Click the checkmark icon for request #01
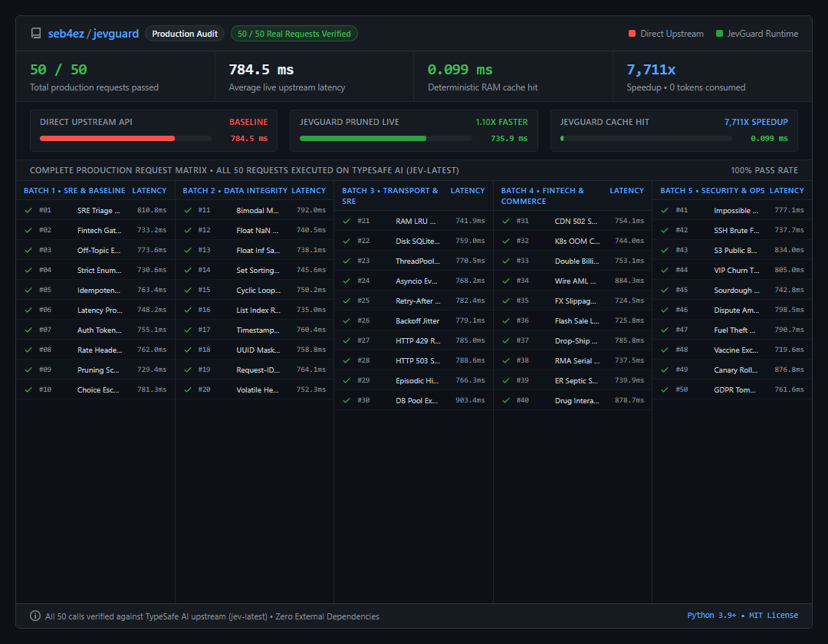The image size is (828, 644). click(x=28, y=210)
